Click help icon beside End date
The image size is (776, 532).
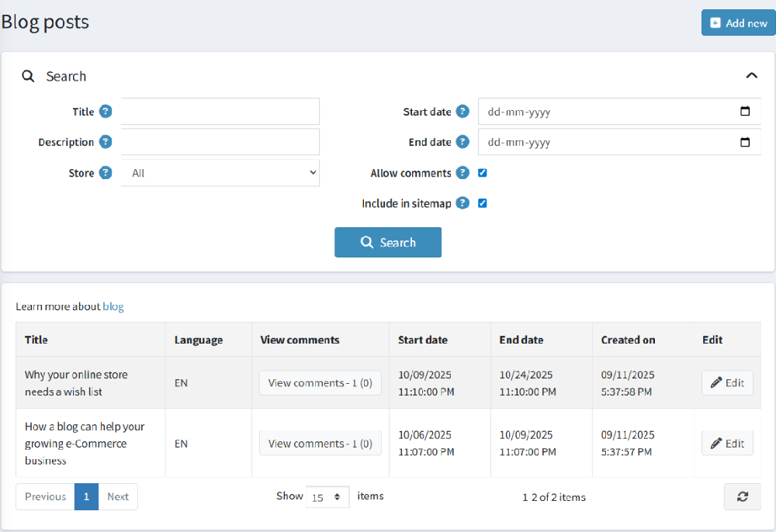tap(462, 142)
